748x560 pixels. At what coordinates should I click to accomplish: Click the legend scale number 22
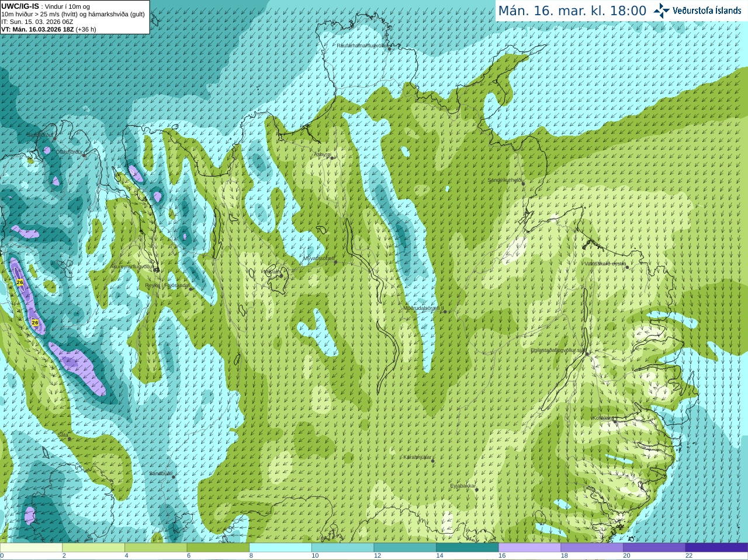[x=689, y=556]
